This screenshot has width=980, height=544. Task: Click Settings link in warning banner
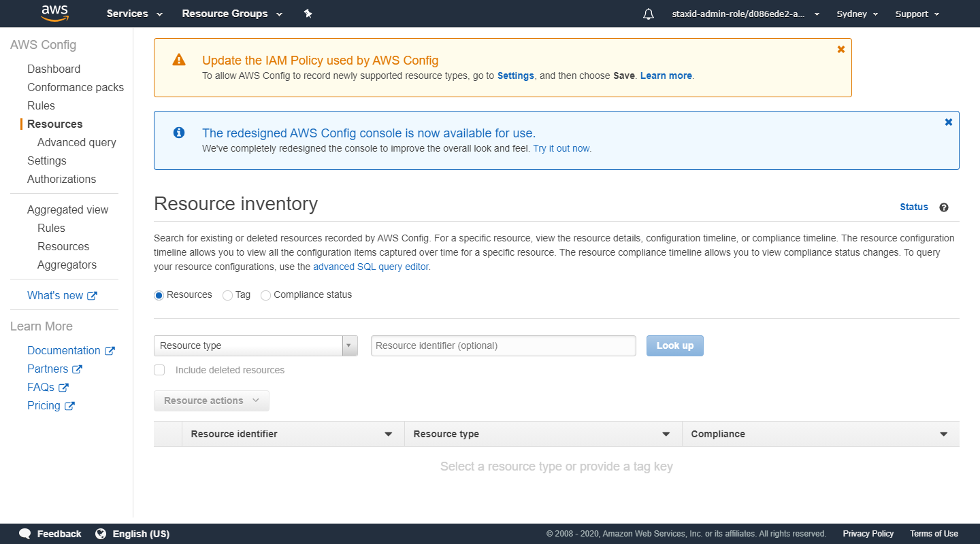[516, 75]
